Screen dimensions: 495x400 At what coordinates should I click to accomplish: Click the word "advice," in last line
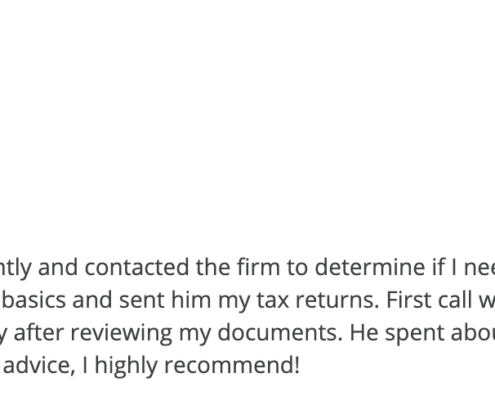pyautogui.click(x=39, y=365)
